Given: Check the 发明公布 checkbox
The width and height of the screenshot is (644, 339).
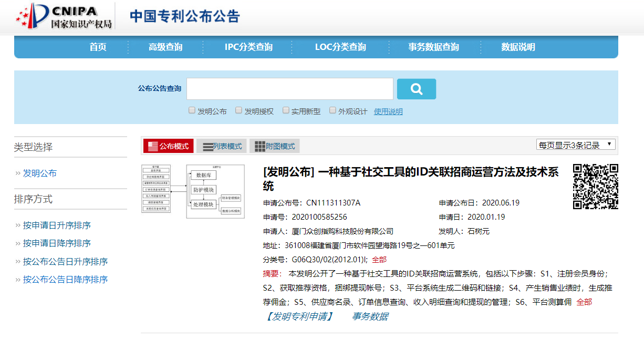Looking at the screenshot, I should pyautogui.click(x=192, y=110).
